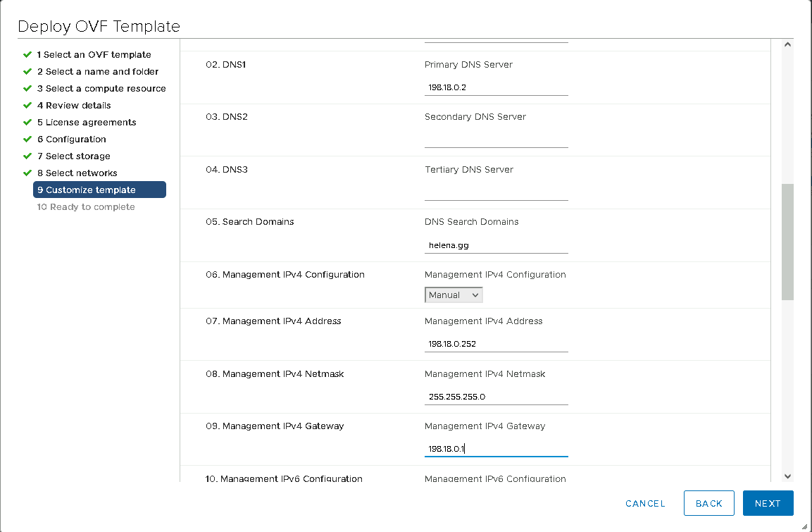The image size is (812, 532).
Task: Open step 3 Select a compute resource
Action: click(101, 88)
